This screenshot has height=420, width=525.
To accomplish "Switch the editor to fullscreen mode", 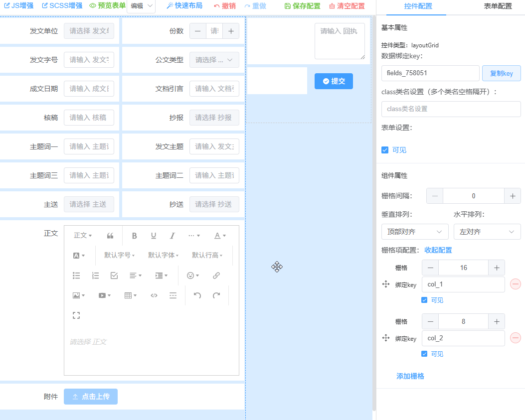I will pyautogui.click(x=76, y=315).
